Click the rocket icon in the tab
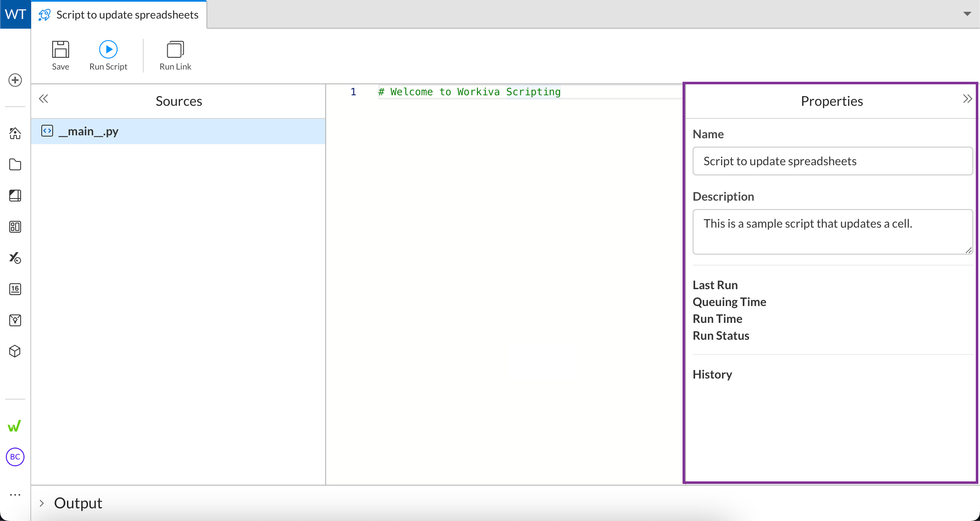980x521 pixels. click(x=45, y=15)
